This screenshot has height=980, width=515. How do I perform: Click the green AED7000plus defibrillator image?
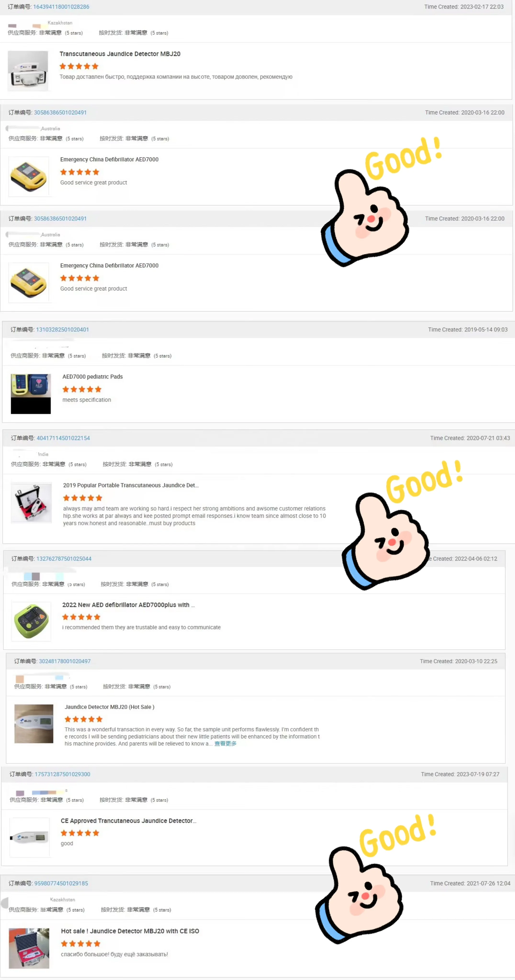(x=31, y=621)
